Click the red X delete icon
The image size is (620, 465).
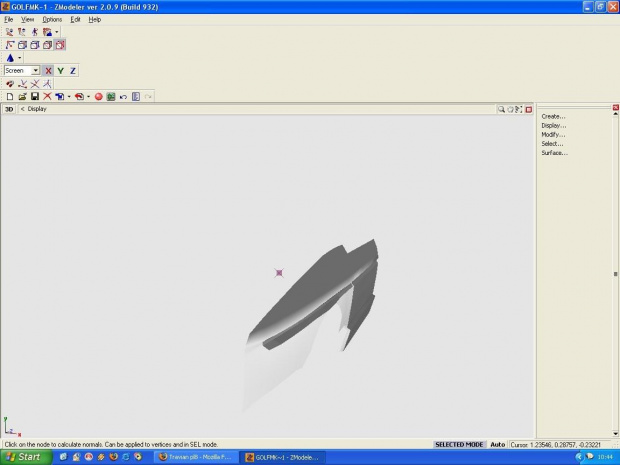tap(47, 97)
